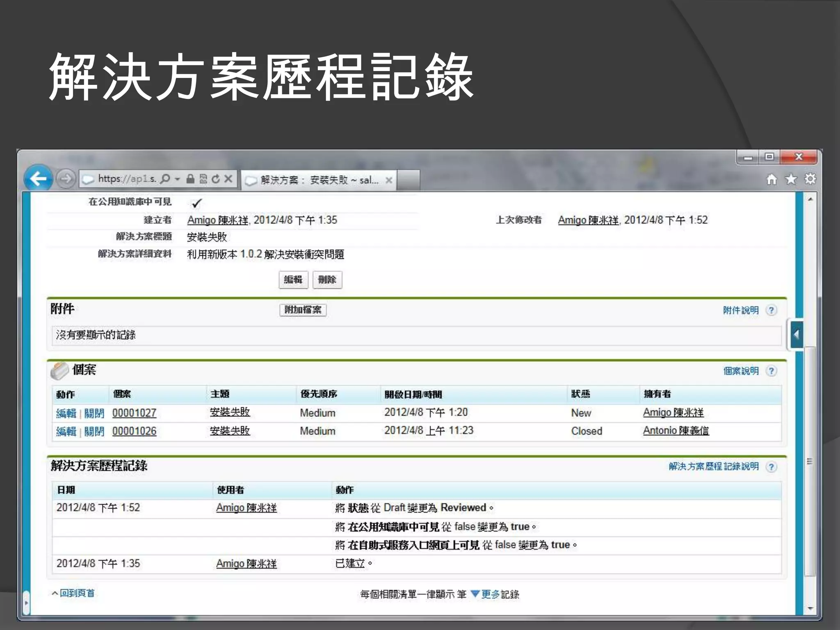Open browser tools gear icon
Image resolution: width=840 pixels, height=630 pixels.
[x=810, y=179]
